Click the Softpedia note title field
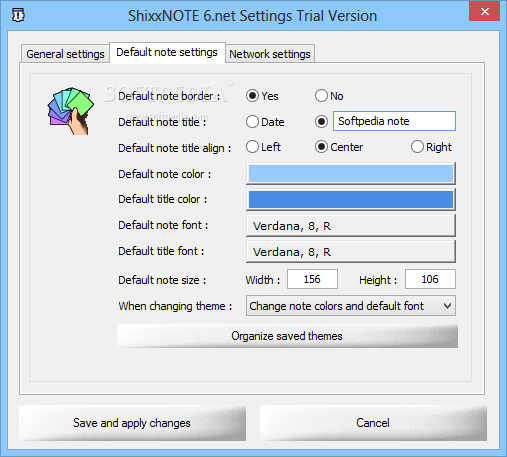The image size is (507, 457). point(394,121)
